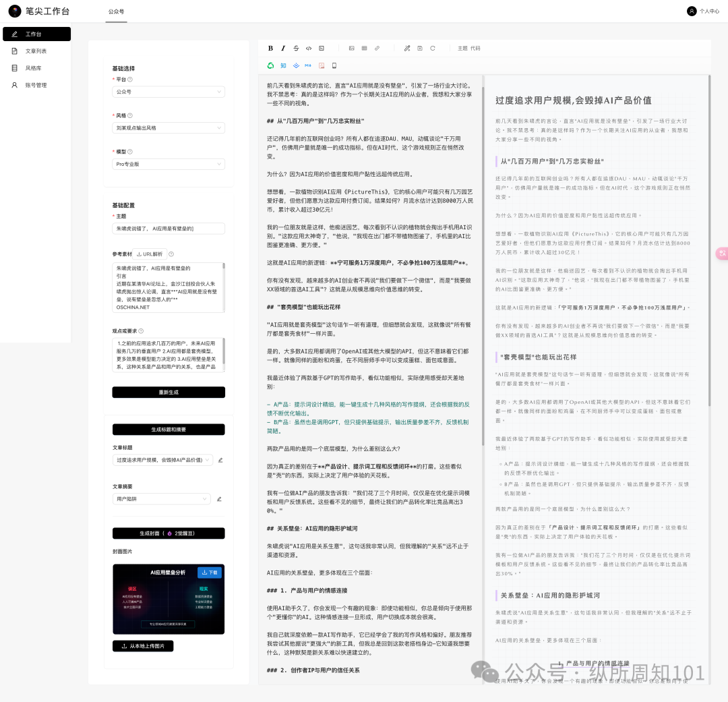
Task: Click the URL解析 button
Action: pos(150,254)
